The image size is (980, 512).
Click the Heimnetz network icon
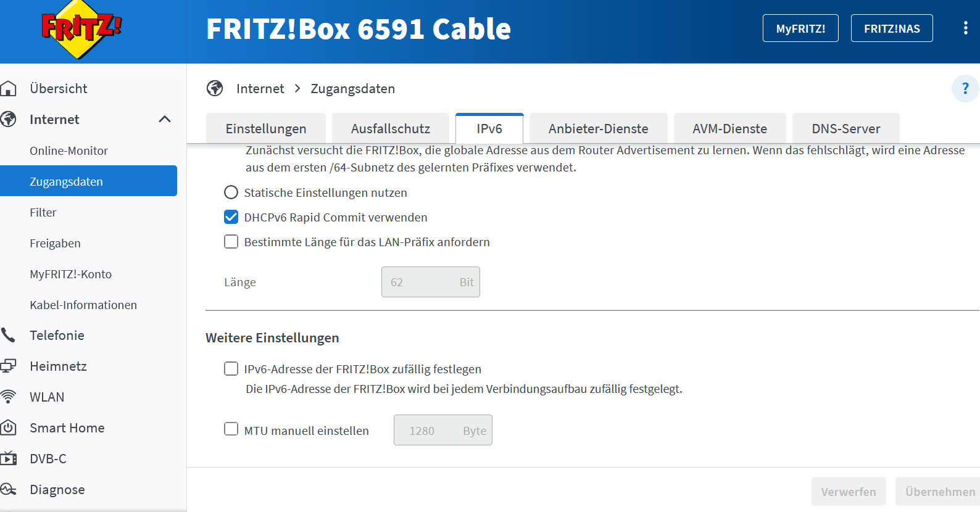pos(9,366)
